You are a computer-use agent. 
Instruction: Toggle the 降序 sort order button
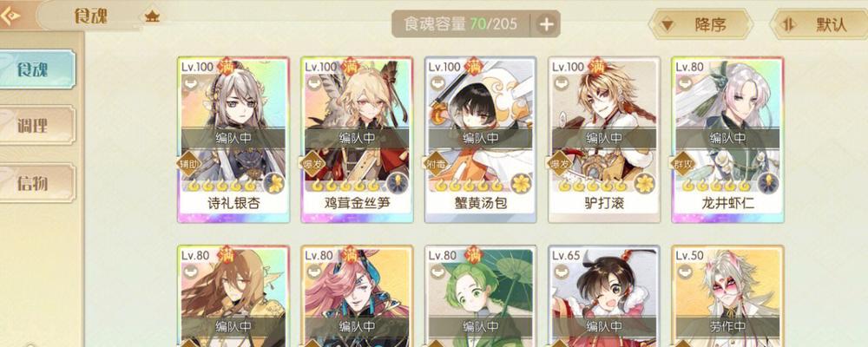pos(700,24)
